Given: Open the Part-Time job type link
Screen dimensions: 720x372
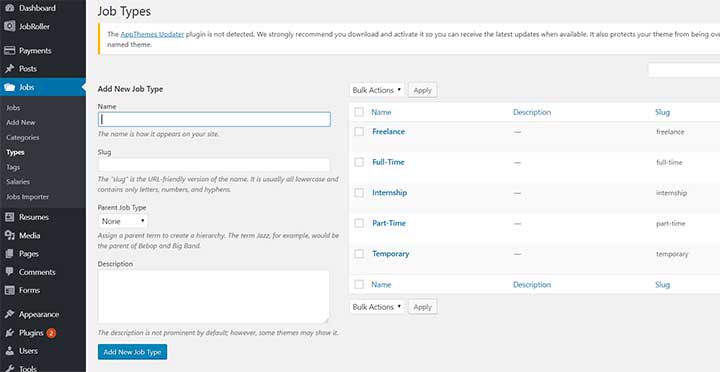Looking at the screenshot, I should pos(389,223).
